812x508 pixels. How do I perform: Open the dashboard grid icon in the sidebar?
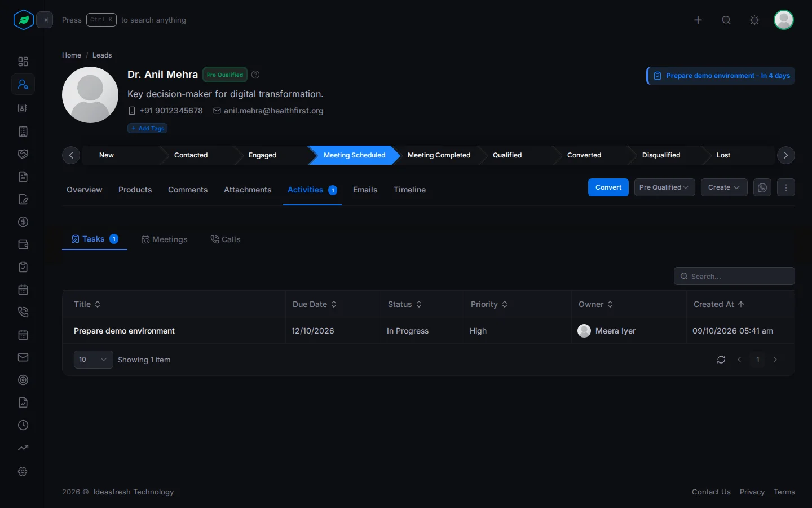coord(23,62)
